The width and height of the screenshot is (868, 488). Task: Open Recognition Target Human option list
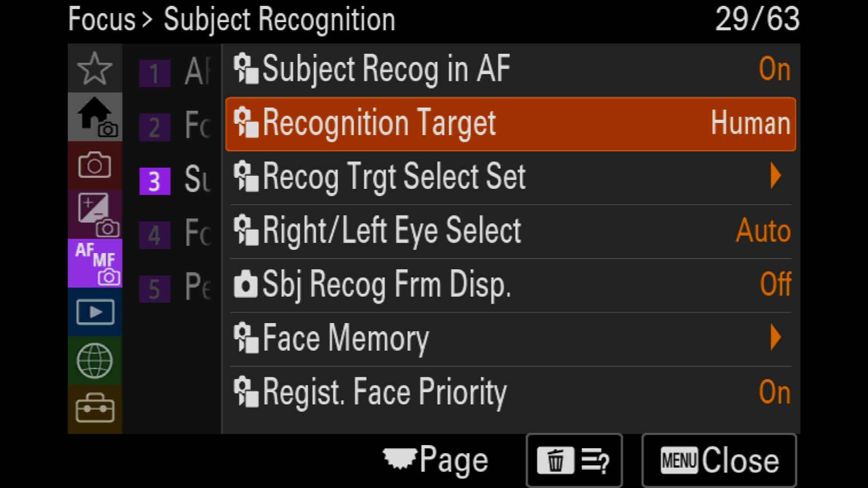pyautogui.click(x=511, y=124)
